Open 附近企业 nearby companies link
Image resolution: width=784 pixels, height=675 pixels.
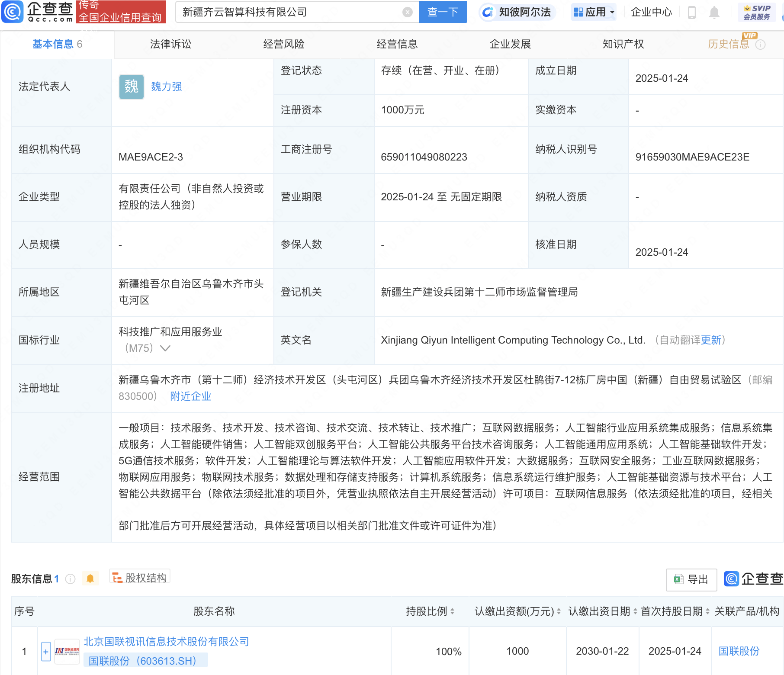[191, 396]
